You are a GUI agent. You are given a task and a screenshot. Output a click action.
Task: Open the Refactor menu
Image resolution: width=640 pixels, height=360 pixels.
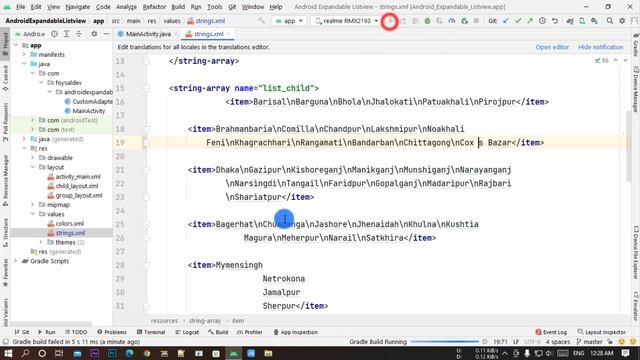pos(154,7)
